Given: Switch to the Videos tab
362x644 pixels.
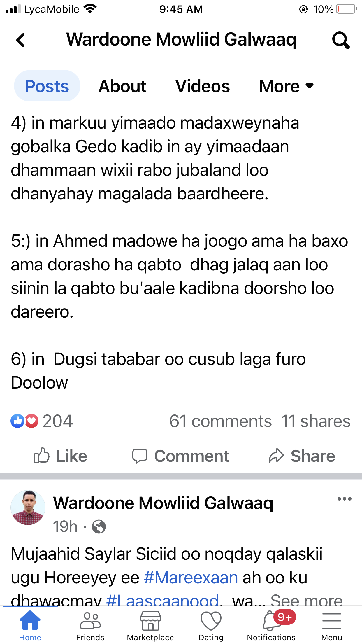Looking at the screenshot, I should pos(203,86).
